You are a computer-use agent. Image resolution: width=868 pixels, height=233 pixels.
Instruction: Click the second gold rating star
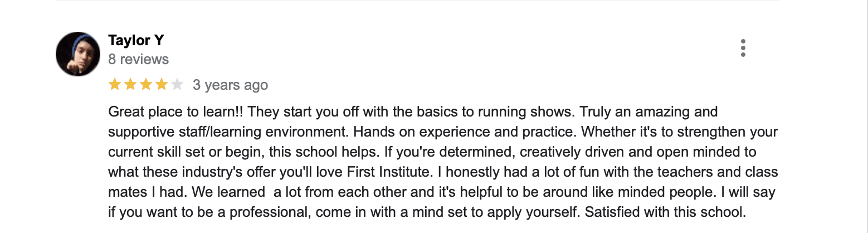pos(130,85)
